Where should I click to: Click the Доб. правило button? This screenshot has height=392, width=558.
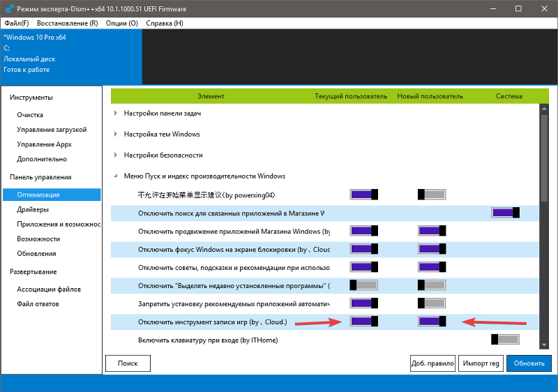click(432, 363)
